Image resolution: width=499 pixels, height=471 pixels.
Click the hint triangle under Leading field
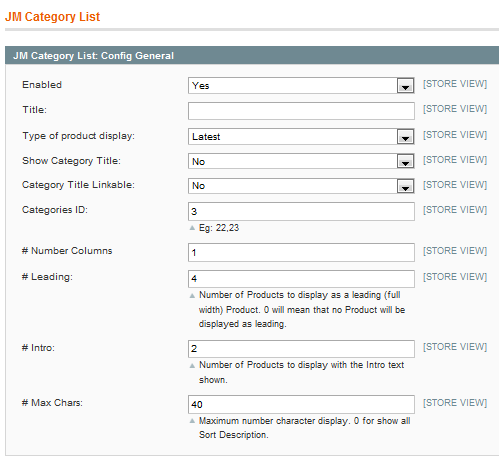(x=192, y=295)
